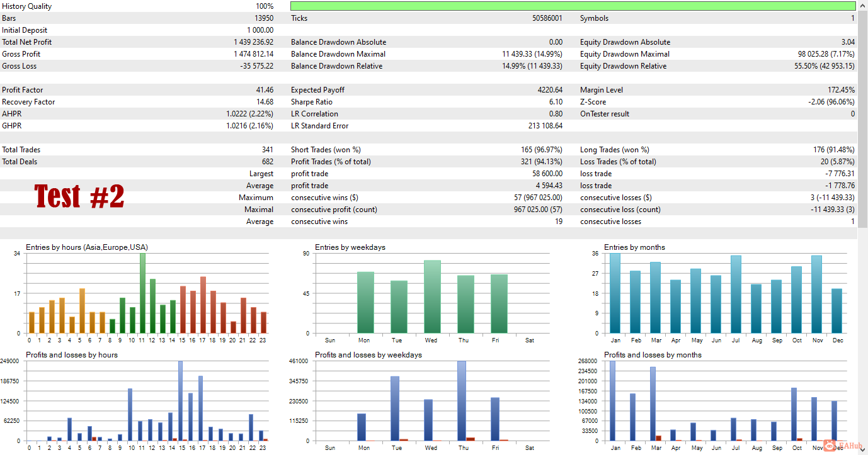Click the Z-Score value
Image resolution: width=868 pixels, height=455 pixels.
[x=831, y=102]
